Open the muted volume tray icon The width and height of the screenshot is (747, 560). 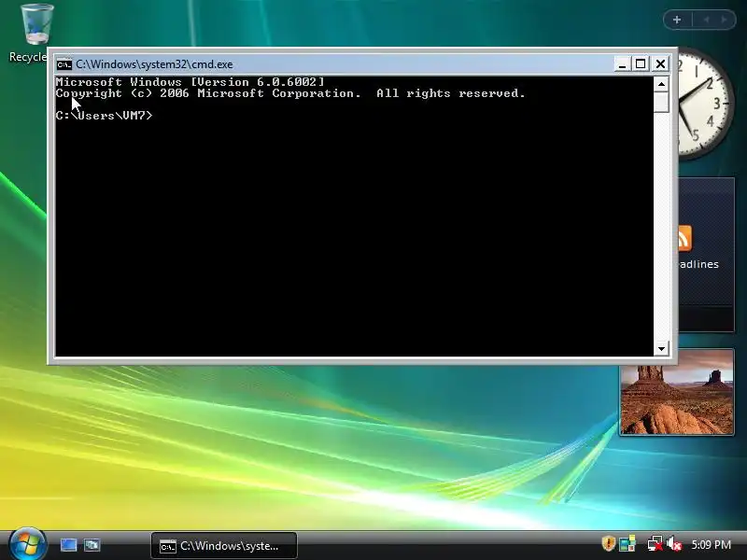tap(674, 544)
